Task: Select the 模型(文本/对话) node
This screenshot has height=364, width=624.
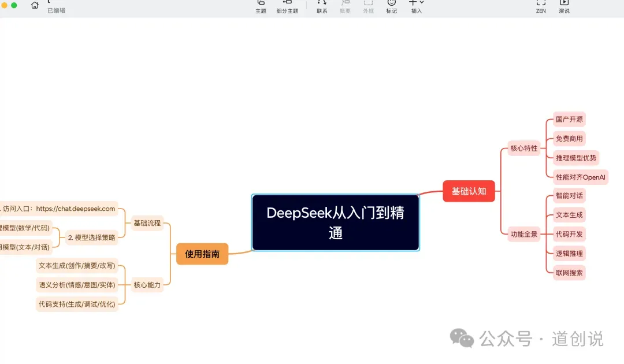Action: (x=26, y=247)
